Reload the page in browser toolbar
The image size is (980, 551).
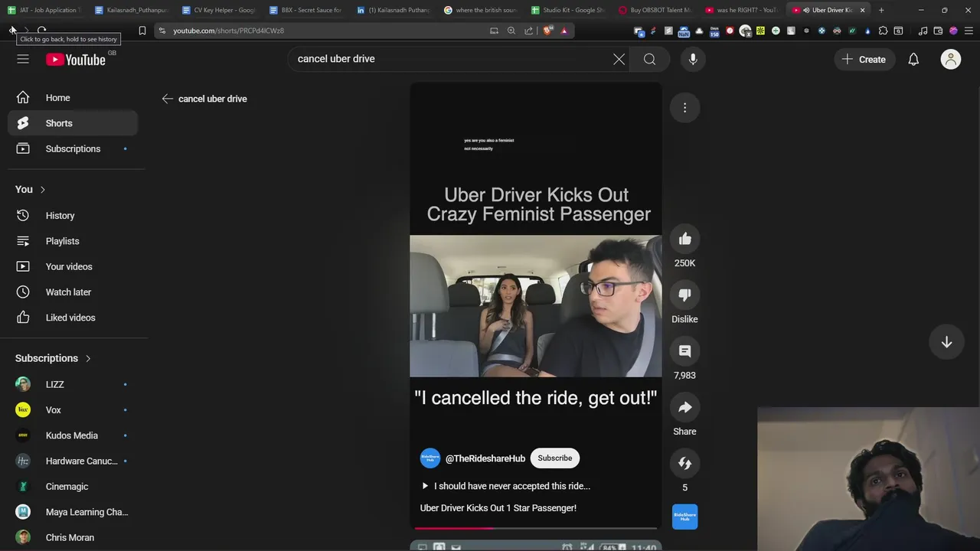42,31
